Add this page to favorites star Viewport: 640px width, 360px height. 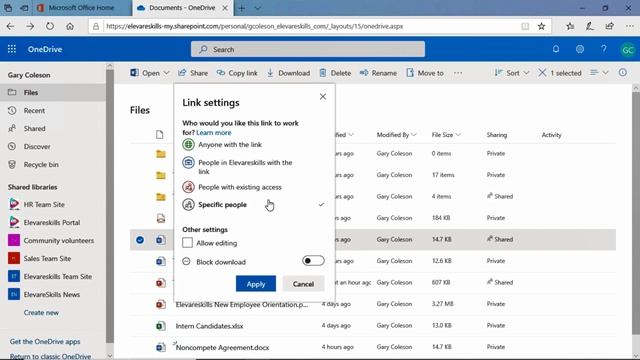pos(541,26)
